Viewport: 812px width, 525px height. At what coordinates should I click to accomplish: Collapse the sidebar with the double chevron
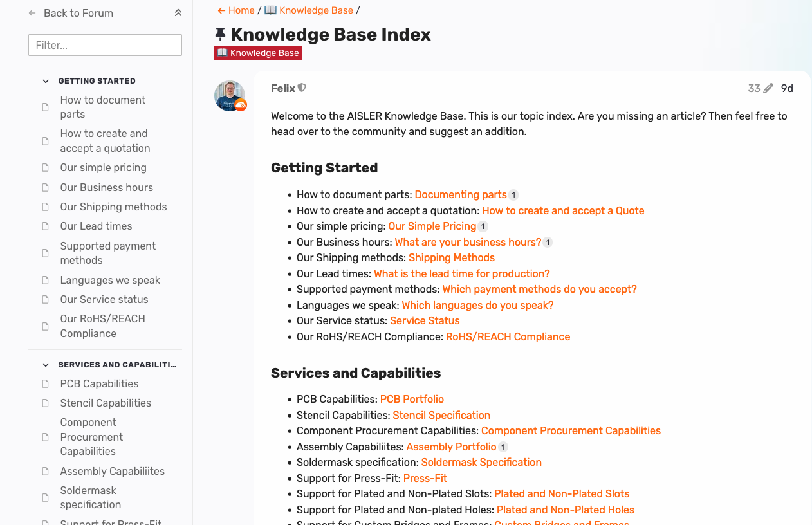(178, 13)
